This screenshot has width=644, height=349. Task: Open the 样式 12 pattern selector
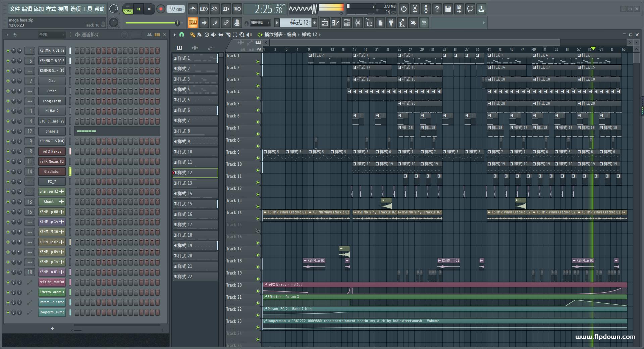click(x=296, y=22)
